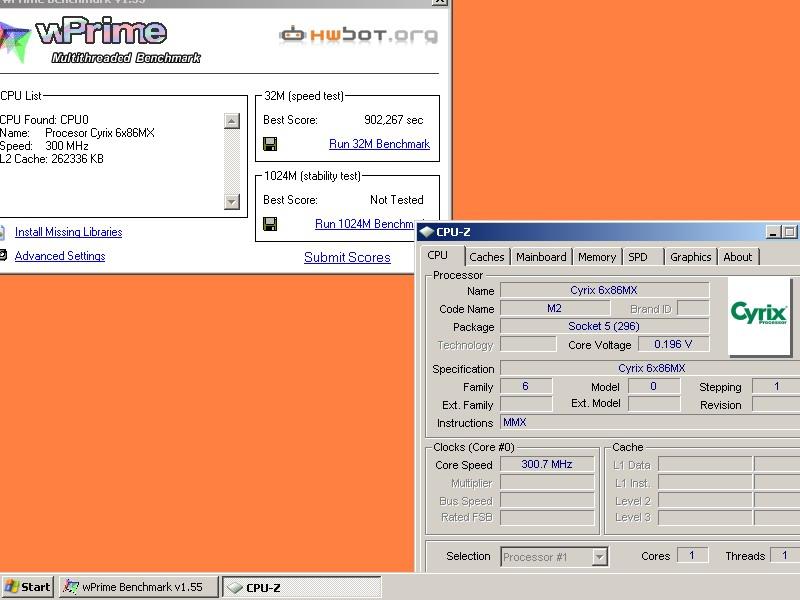Click the Name field Cyrix 6x86MX
The width and height of the screenshot is (800, 600).
[605, 290]
